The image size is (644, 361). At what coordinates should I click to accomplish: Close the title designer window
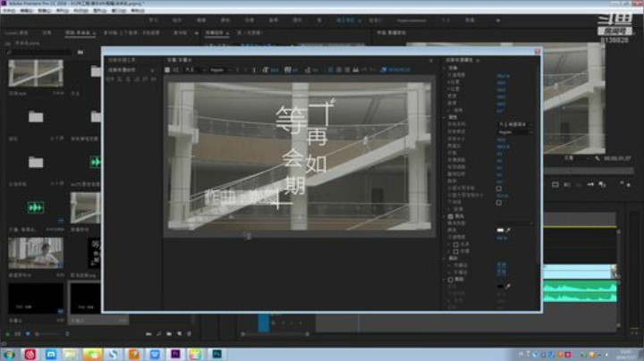[538, 52]
